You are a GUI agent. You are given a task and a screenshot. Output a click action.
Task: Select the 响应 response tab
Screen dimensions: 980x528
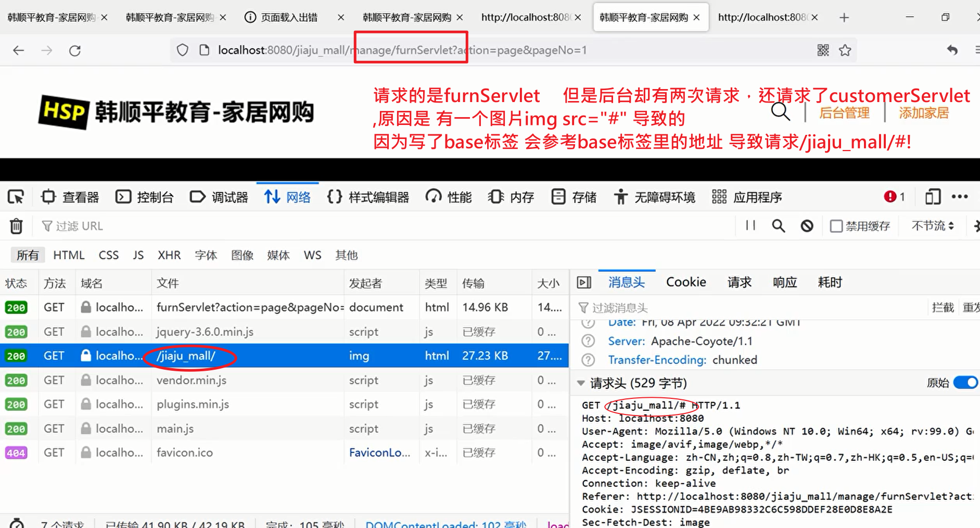[x=785, y=282]
